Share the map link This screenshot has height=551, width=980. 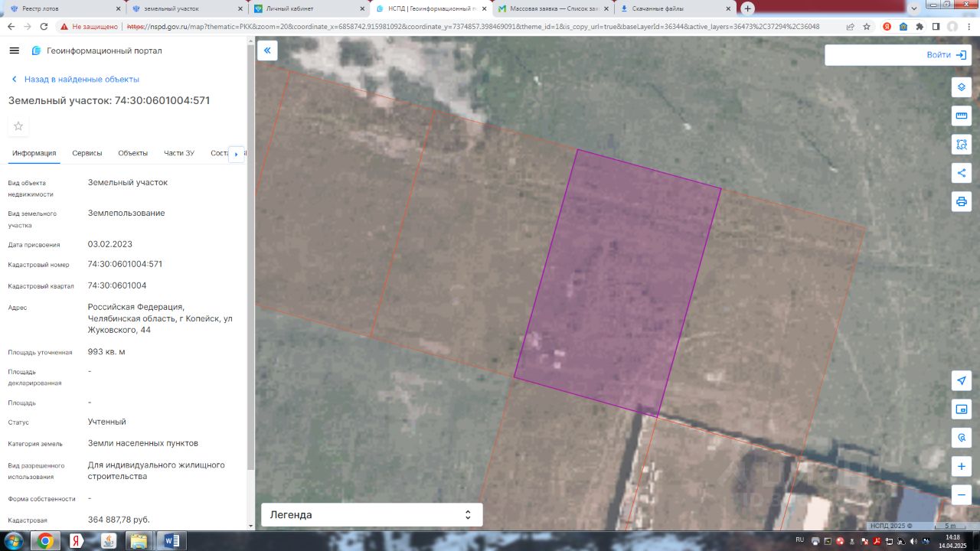click(962, 173)
